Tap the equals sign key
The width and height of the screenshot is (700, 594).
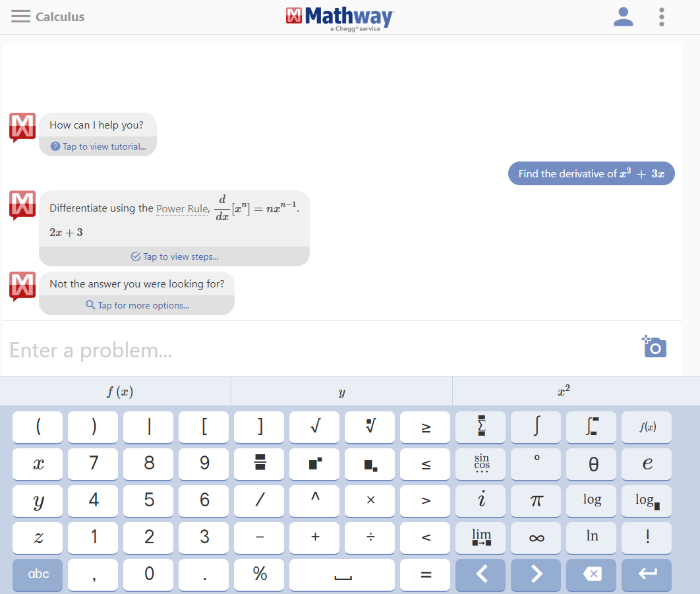coord(425,575)
